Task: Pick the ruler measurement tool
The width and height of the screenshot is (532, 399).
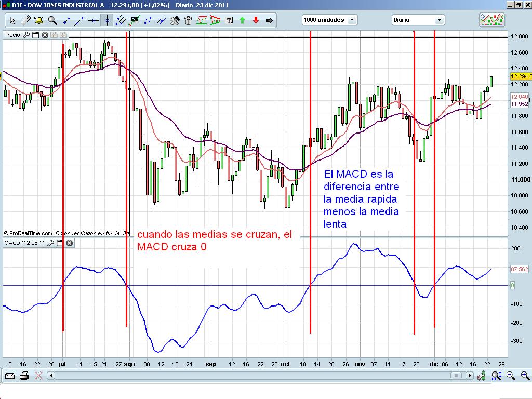Action: coord(26,20)
